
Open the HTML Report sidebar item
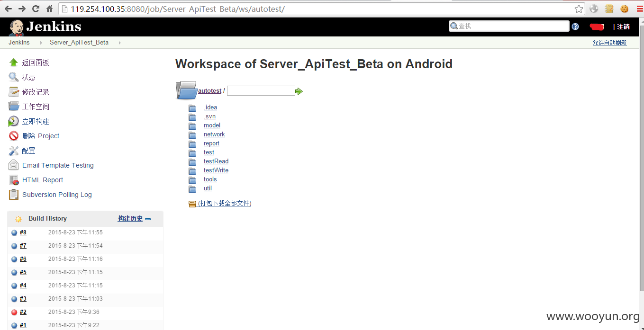(x=43, y=180)
